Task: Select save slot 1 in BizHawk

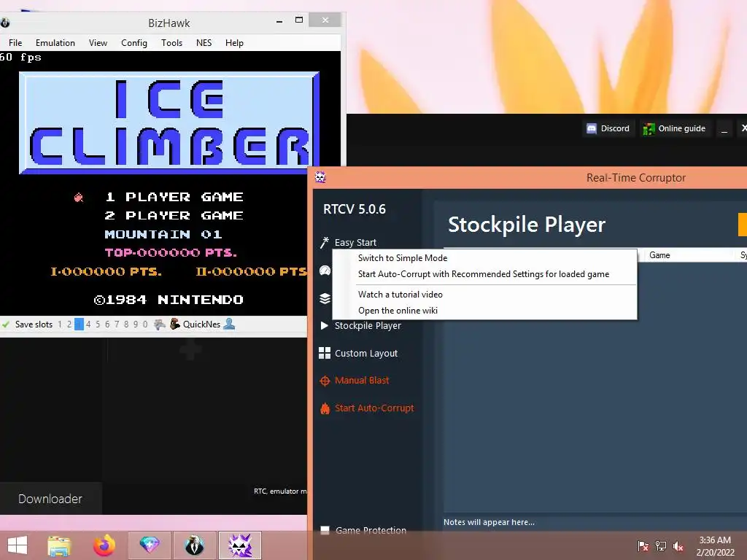Action: (60, 324)
